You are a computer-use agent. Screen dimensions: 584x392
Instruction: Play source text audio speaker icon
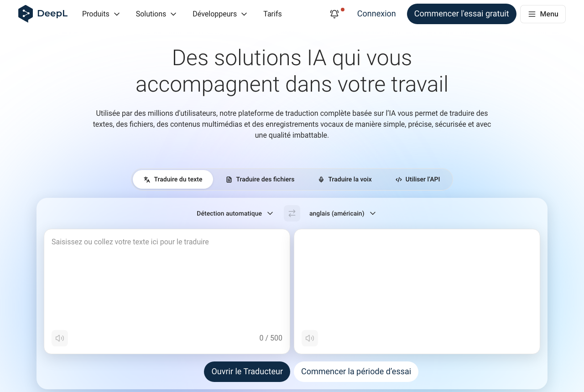click(60, 338)
